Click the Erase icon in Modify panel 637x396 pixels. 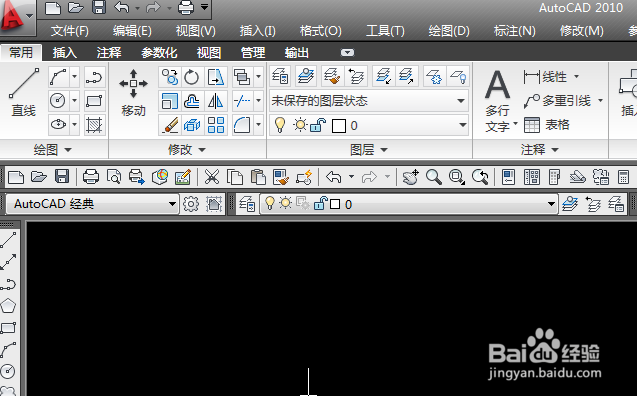click(169, 125)
